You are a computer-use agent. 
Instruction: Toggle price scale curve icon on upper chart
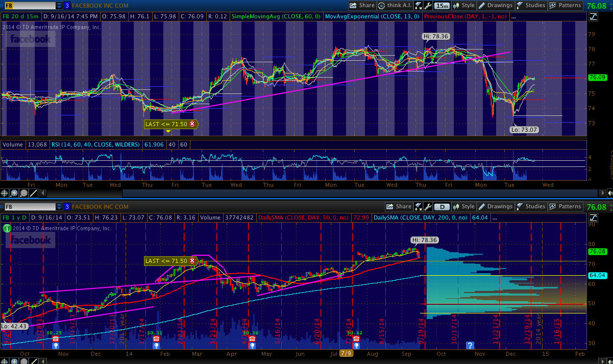pyautogui.click(x=593, y=16)
